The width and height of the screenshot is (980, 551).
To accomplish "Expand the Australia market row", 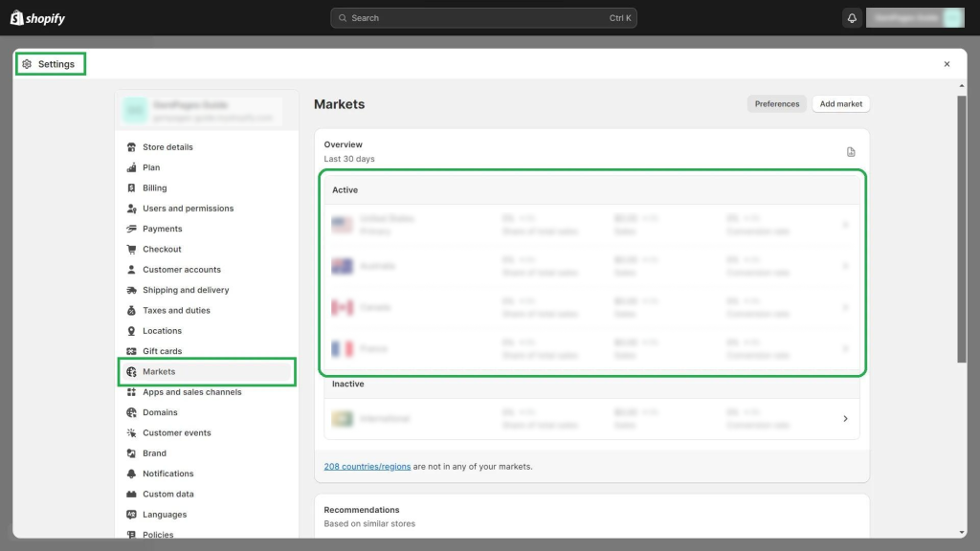I will click(845, 266).
